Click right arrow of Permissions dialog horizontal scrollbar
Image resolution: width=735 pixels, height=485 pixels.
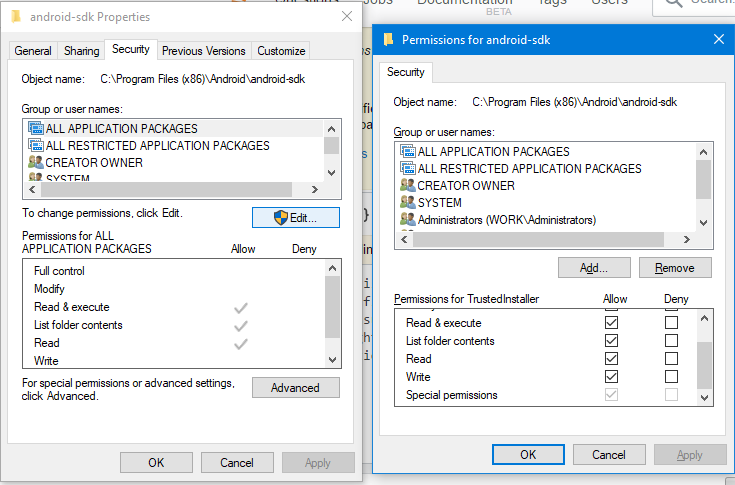coord(687,239)
